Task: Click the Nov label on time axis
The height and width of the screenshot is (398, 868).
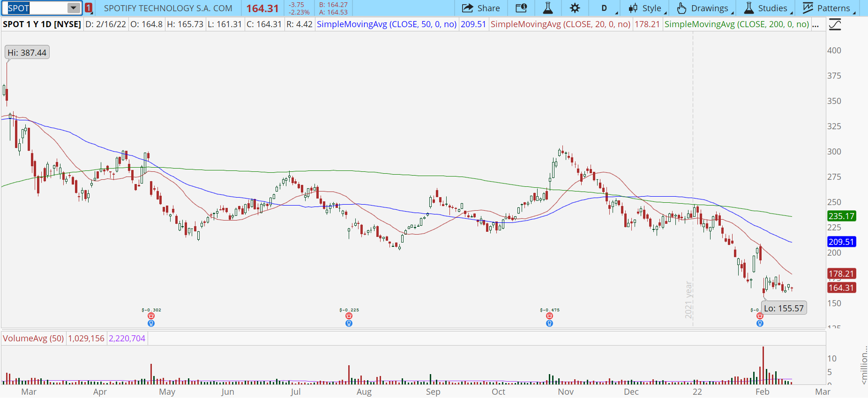Action: 566,391
